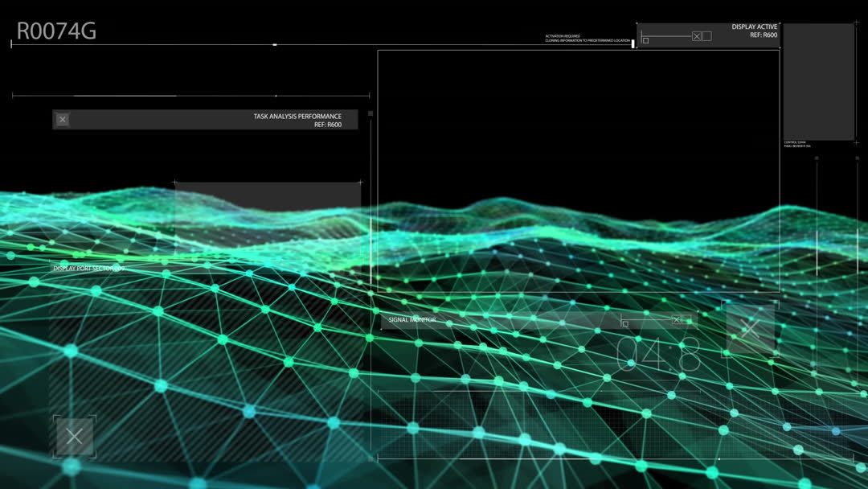Toggle the small square in Display Active panel
This screenshot has width=868, height=489.
pos(645,40)
